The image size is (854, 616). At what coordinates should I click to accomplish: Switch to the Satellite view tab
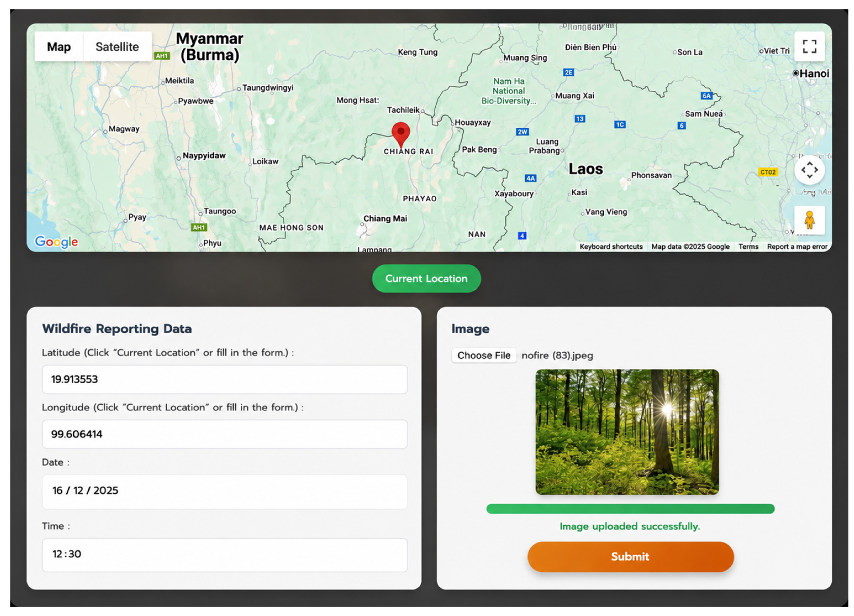tap(117, 47)
